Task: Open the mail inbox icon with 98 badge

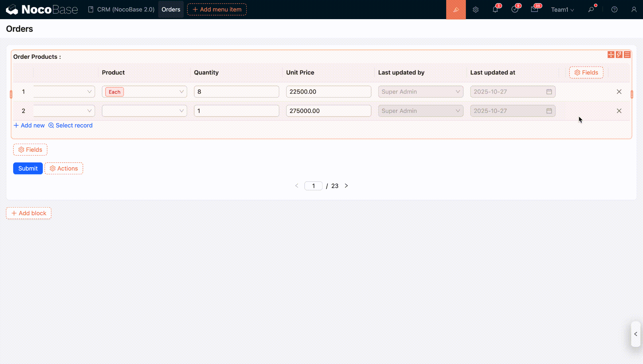Action: click(534, 9)
